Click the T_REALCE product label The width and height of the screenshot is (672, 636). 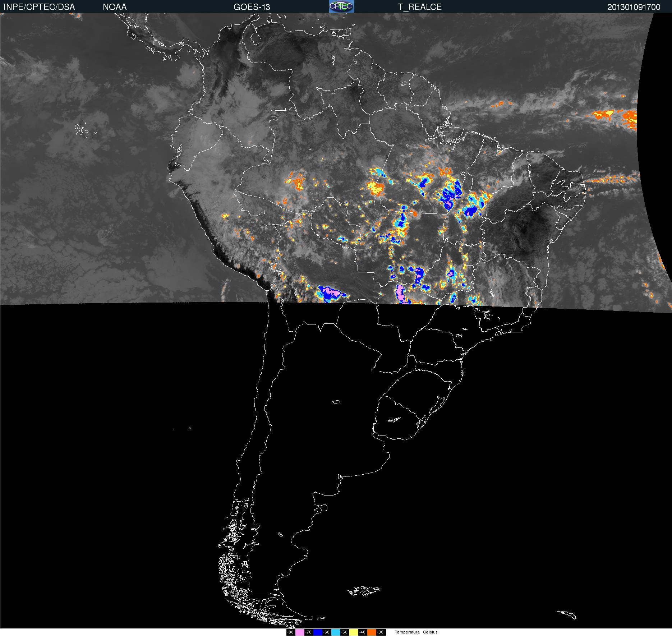pos(420,7)
